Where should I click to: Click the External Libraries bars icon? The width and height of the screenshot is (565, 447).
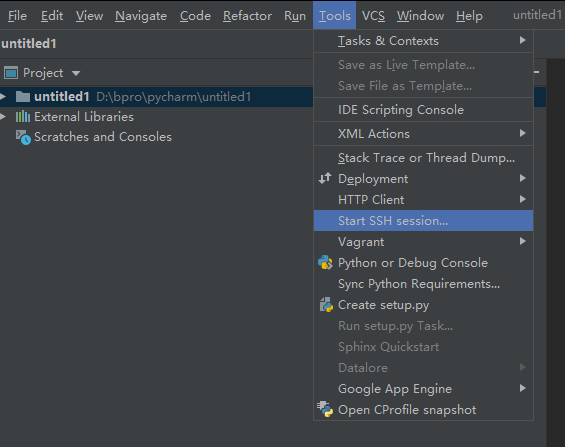[x=23, y=117]
